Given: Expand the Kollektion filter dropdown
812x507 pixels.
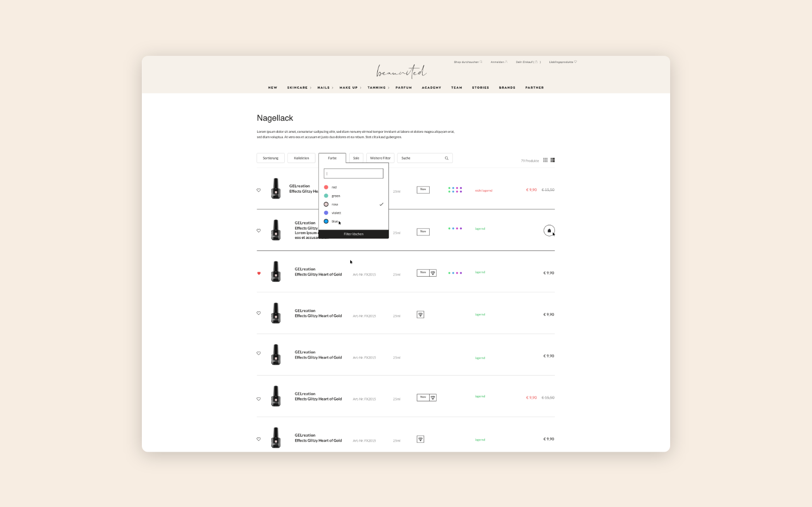Looking at the screenshot, I should click(x=301, y=158).
